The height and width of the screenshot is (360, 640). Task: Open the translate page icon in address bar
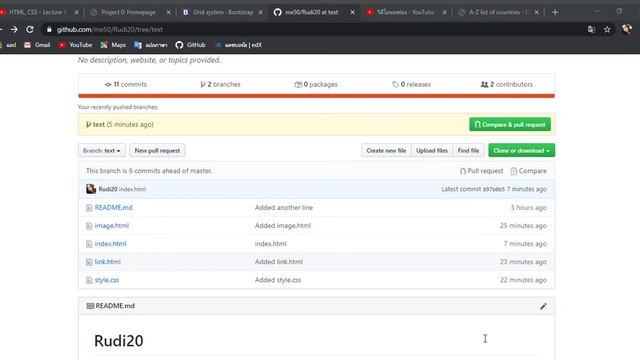coord(591,29)
